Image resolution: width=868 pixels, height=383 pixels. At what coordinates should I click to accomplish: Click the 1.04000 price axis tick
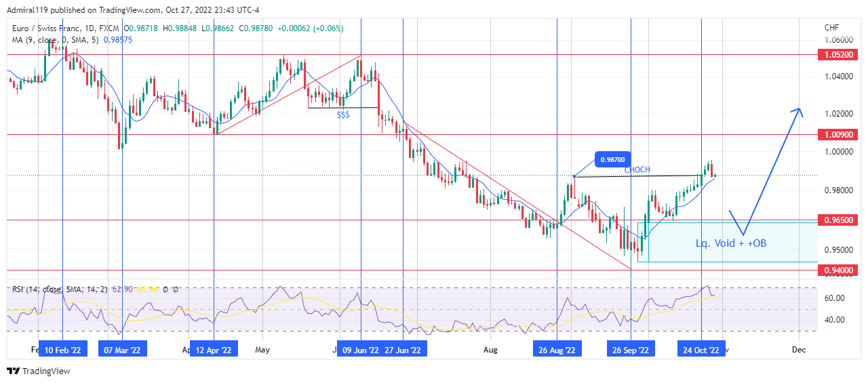point(838,77)
